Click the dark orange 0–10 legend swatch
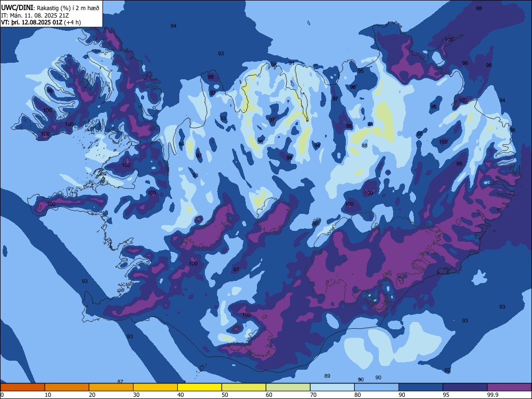This screenshot has width=532, height=399. click(x=22, y=387)
